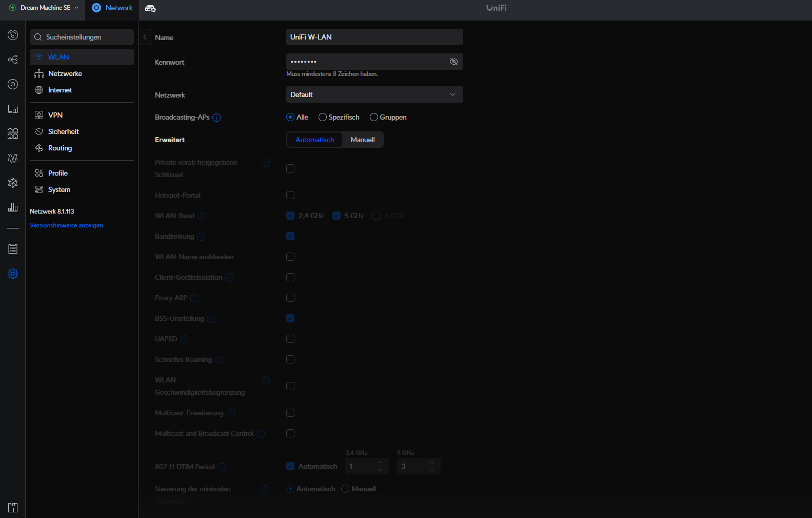The image size is (812, 518).
Task: Click the Sucheinstellungen search field
Action: pyautogui.click(x=82, y=37)
